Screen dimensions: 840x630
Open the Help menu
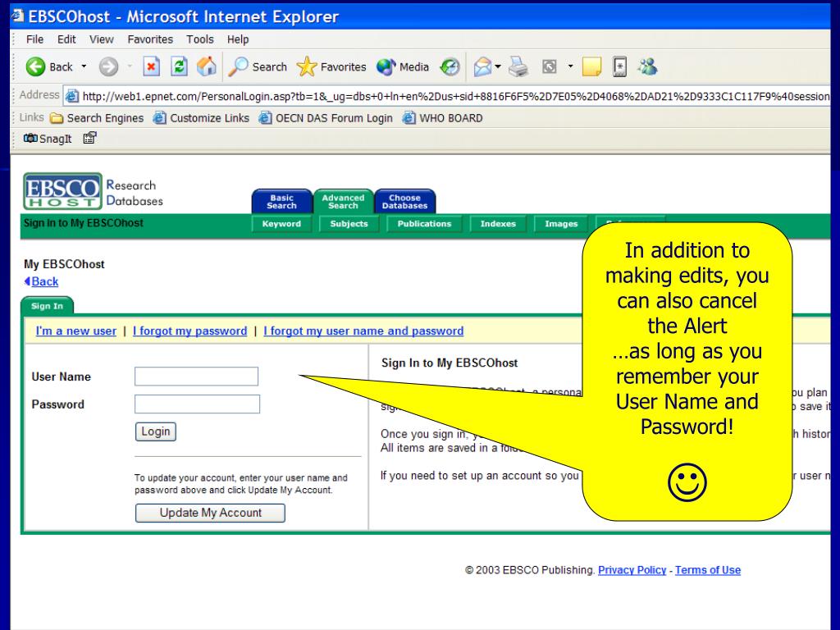point(238,39)
